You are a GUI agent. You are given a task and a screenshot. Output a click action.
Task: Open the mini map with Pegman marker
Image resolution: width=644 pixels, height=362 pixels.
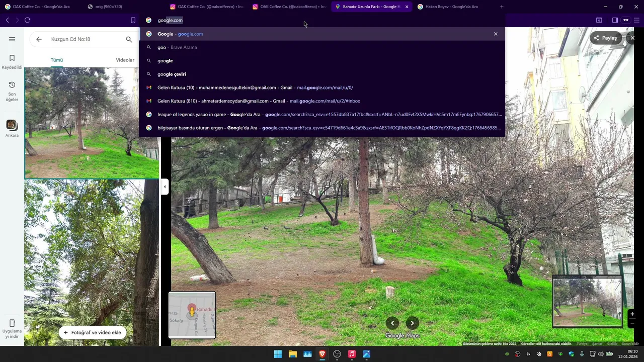pos(192,315)
